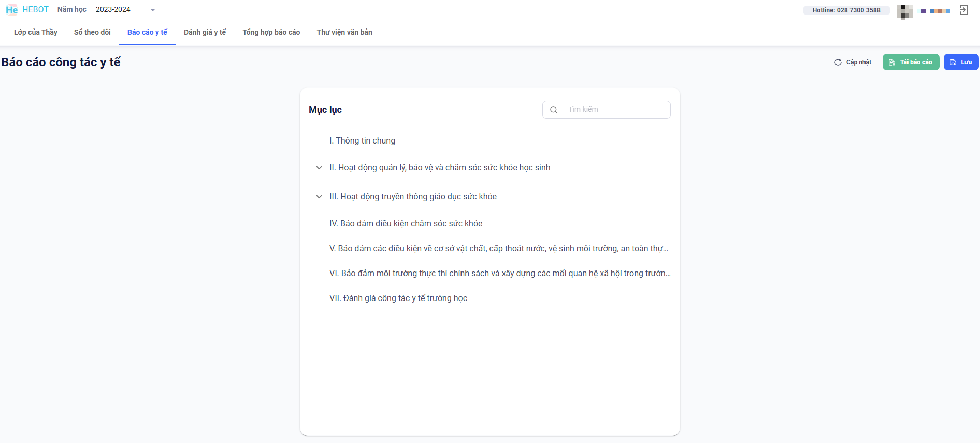Go to Đánh giá y tế tab
Image resolution: width=980 pixels, height=443 pixels.
click(205, 32)
